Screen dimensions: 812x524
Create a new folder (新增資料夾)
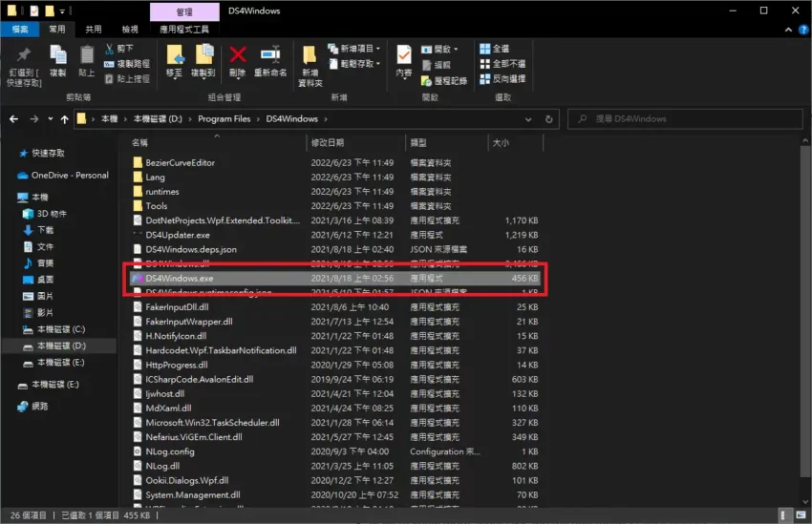310,66
